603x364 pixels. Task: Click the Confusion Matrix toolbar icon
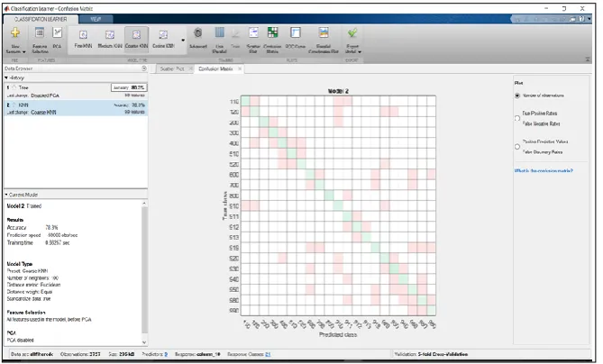click(x=273, y=32)
